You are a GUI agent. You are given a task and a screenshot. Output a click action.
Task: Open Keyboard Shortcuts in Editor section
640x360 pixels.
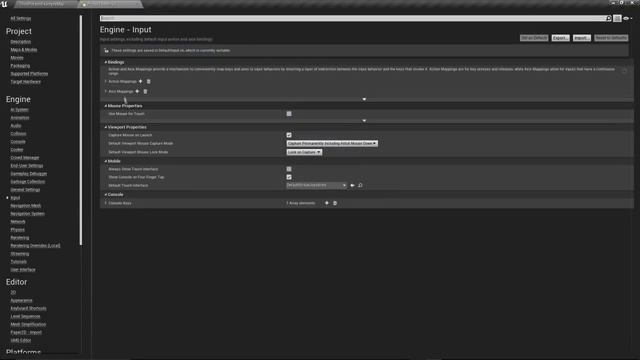coord(28,308)
